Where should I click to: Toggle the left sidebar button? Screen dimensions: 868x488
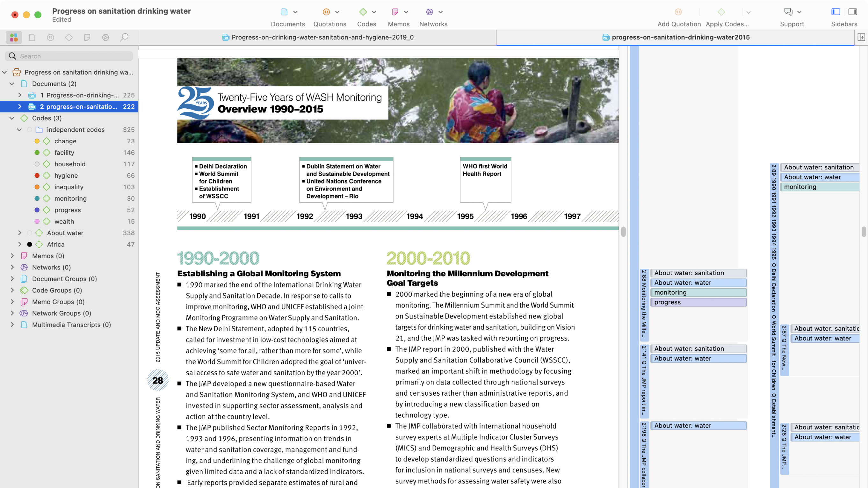pyautogui.click(x=835, y=12)
